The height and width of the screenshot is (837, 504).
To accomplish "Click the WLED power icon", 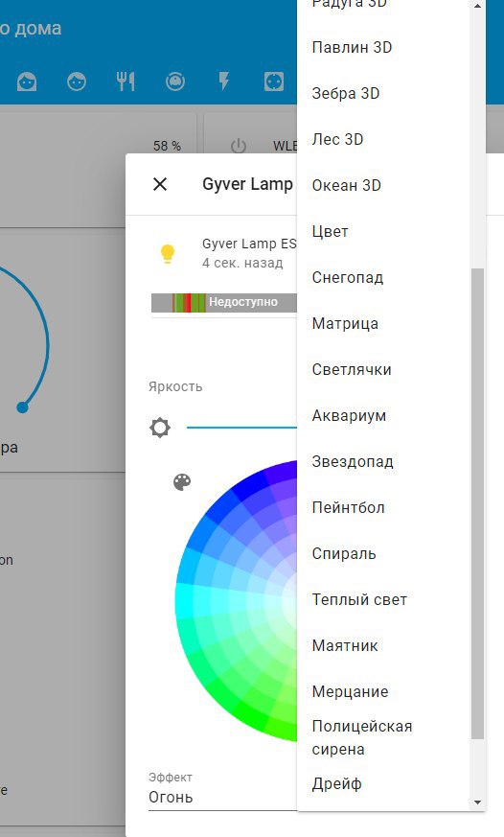I will click(238, 146).
